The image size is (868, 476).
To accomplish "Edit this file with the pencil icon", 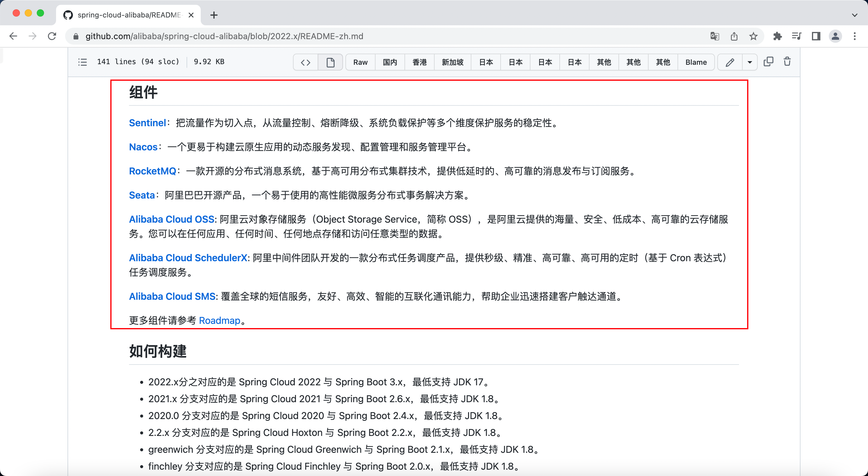I will [x=730, y=62].
